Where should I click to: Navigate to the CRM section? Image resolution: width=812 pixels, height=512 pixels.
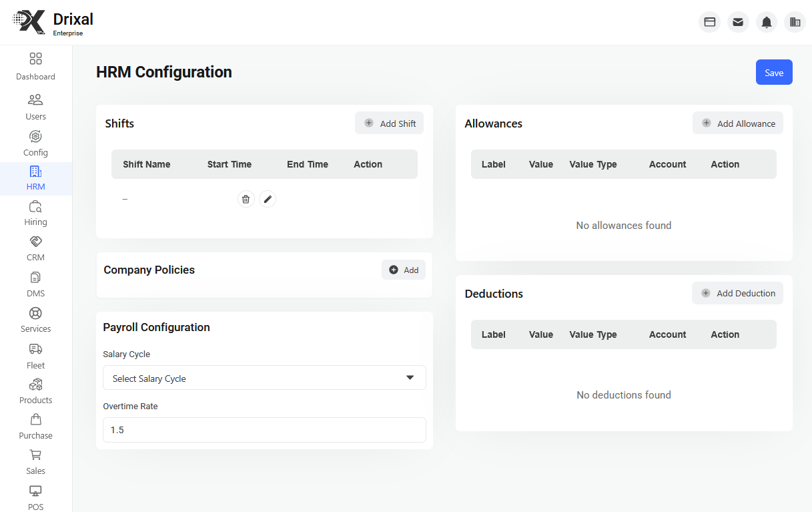point(35,248)
